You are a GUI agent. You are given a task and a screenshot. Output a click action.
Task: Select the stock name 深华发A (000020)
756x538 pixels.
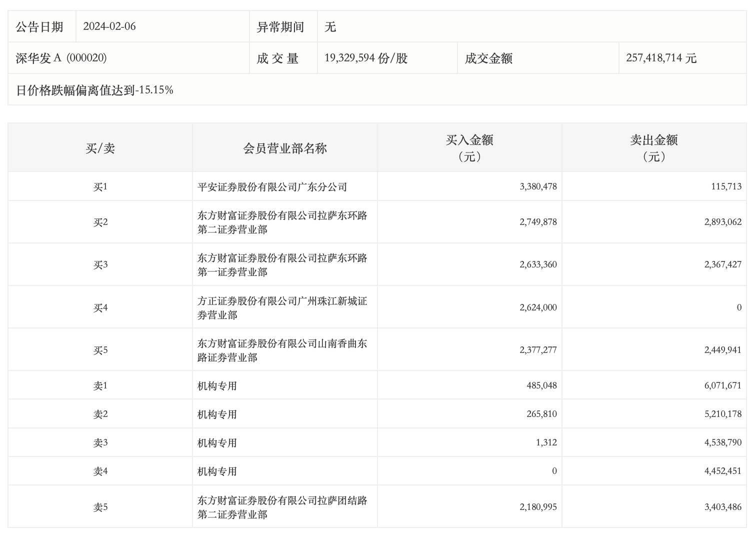(61, 58)
